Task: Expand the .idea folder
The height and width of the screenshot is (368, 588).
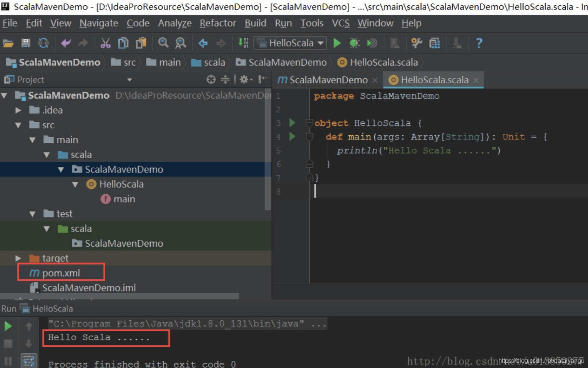Action: (18, 110)
